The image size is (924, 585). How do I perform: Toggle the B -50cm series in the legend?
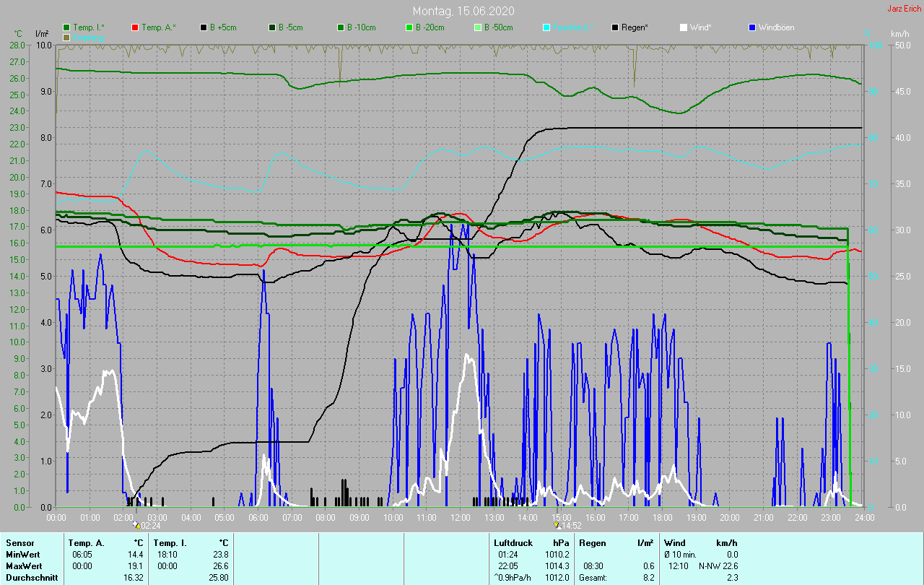[x=498, y=27]
